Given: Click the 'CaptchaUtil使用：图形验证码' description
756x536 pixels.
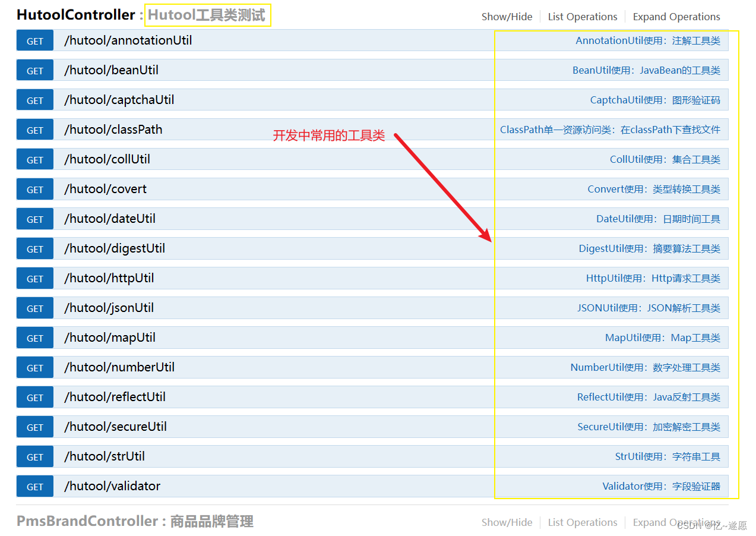Looking at the screenshot, I should (x=655, y=100).
